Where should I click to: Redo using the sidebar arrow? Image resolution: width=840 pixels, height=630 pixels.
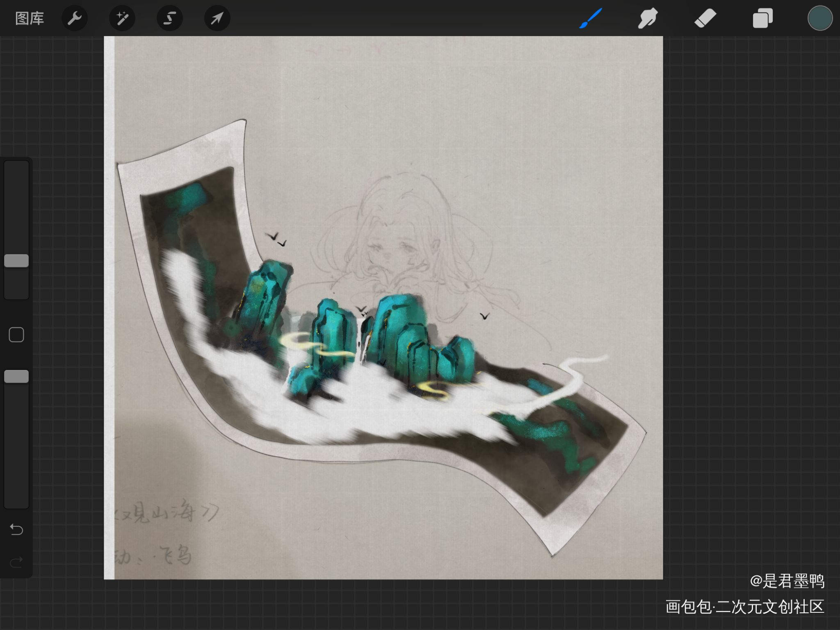[x=16, y=562]
